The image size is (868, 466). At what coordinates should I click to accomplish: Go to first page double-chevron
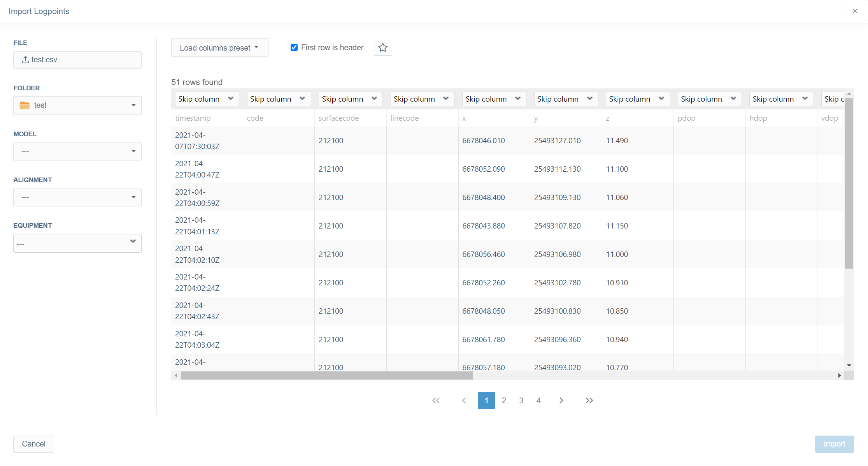[436, 400]
